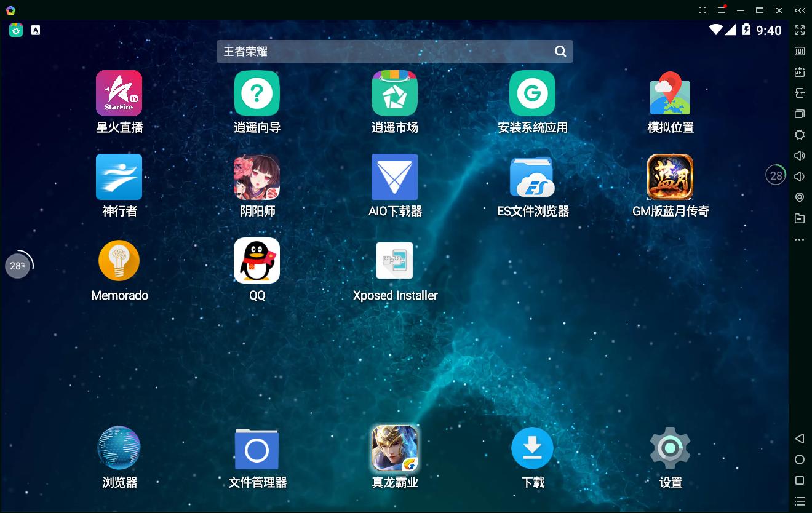
Task: Decrease volume using sidebar speaker icon
Action: tap(800, 177)
